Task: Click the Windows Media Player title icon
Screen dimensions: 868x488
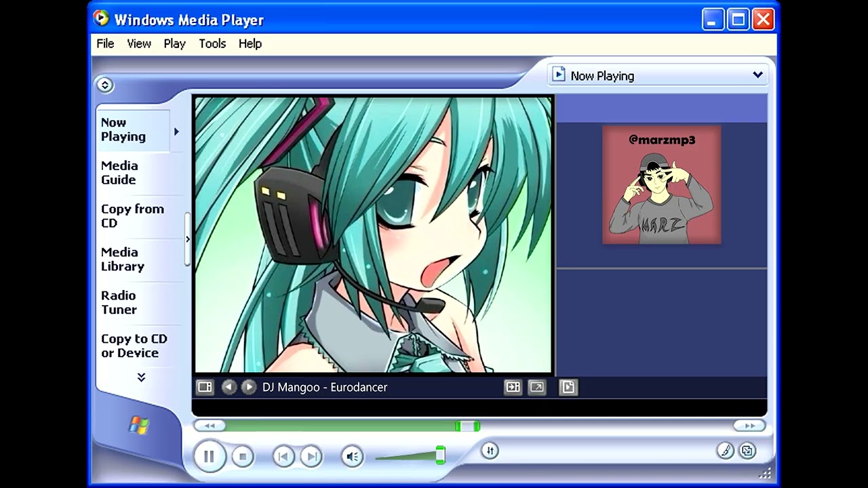Action: coord(102,19)
